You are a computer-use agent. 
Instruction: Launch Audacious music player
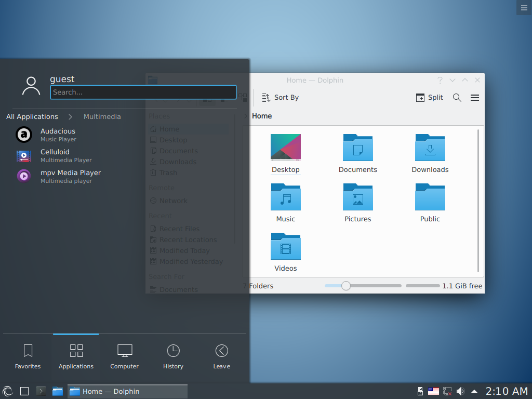point(58,135)
